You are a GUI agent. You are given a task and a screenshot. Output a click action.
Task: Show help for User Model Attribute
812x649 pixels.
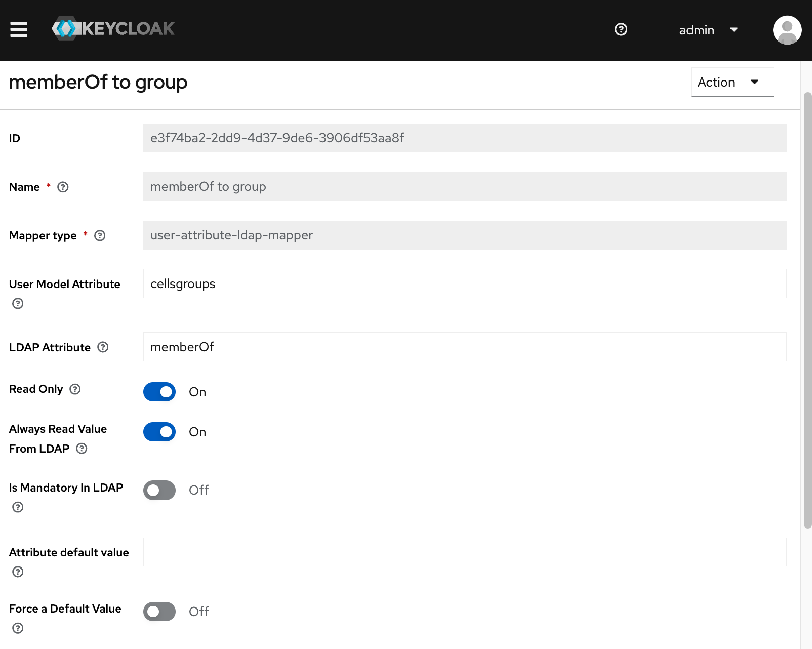coord(18,304)
